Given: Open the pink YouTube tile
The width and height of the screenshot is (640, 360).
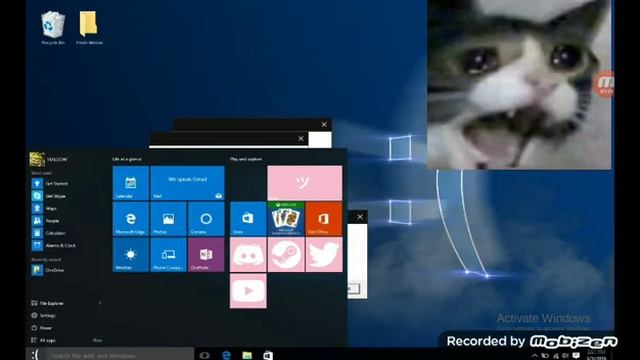Looking at the screenshot, I should pos(248,291).
